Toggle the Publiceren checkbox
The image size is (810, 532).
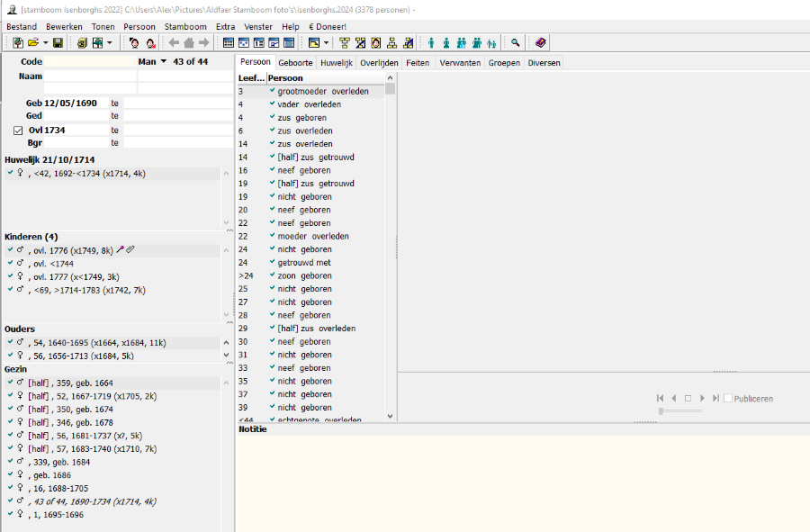[728, 399]
